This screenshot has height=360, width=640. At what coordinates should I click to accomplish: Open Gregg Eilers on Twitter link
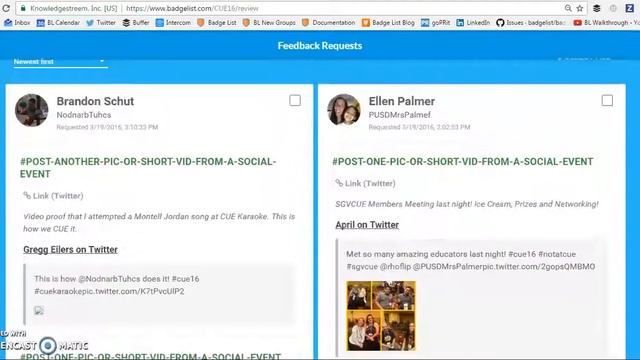(70, 249)
